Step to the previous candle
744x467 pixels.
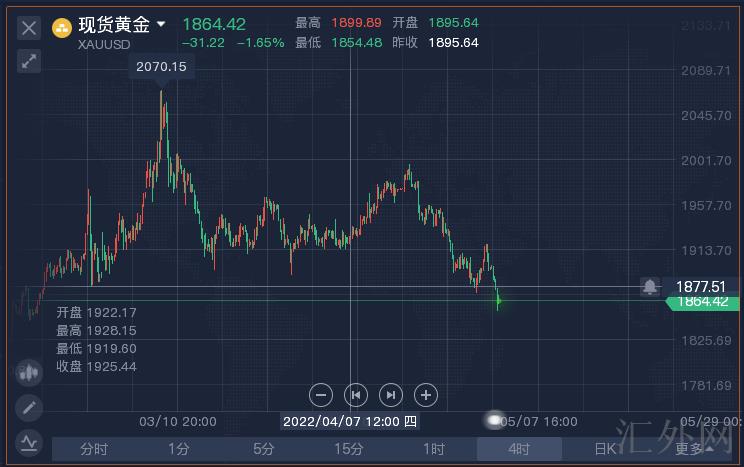(355, 394)
